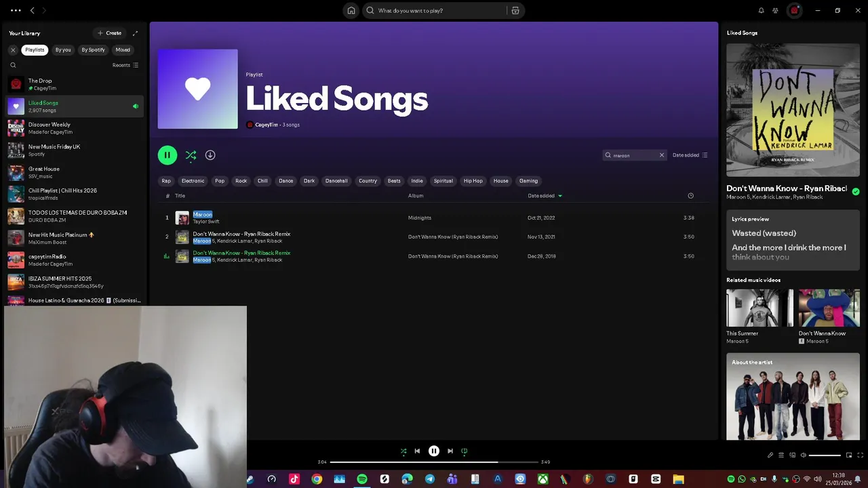This screenshot has height=488, width=868.
Task: Open the mini player icon
Action: [x=848, y=455]
